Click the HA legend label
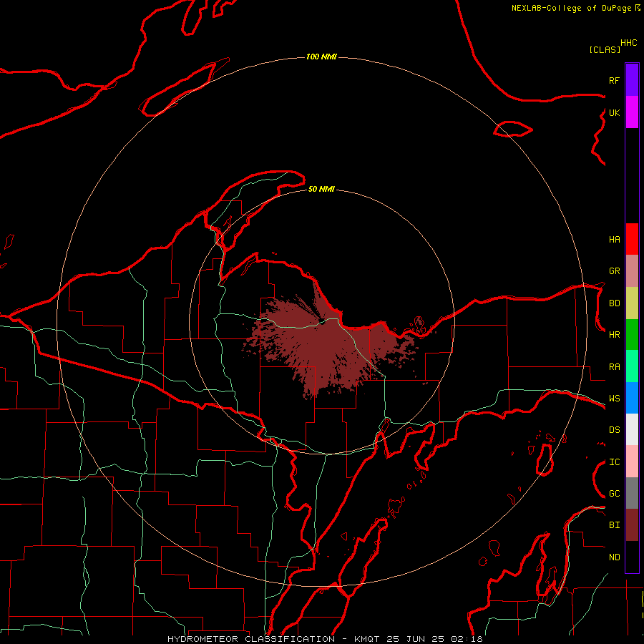This screenshot has height=644, width=644. pyautogui.click(x=615, y=239)
